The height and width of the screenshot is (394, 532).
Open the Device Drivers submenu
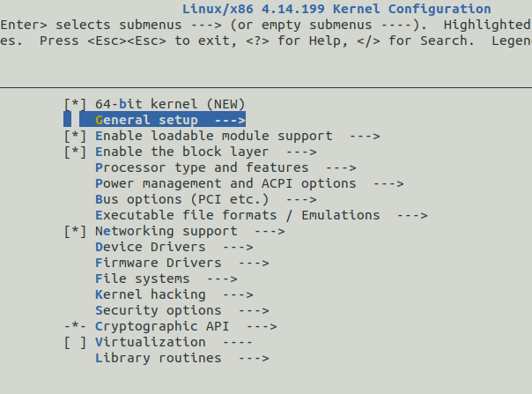coord(174,247)
